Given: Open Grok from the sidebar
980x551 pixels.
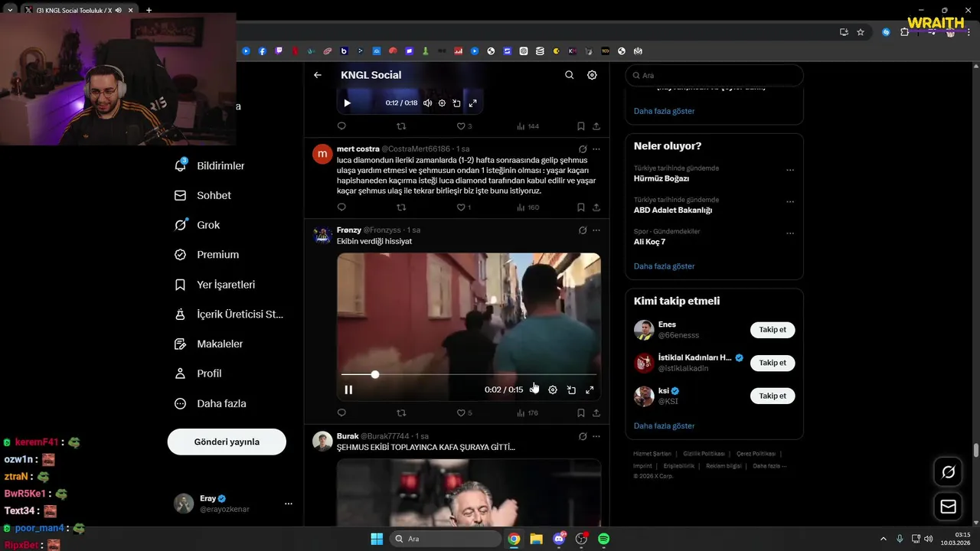Looking at the screenshot, I should click(198, 225).
